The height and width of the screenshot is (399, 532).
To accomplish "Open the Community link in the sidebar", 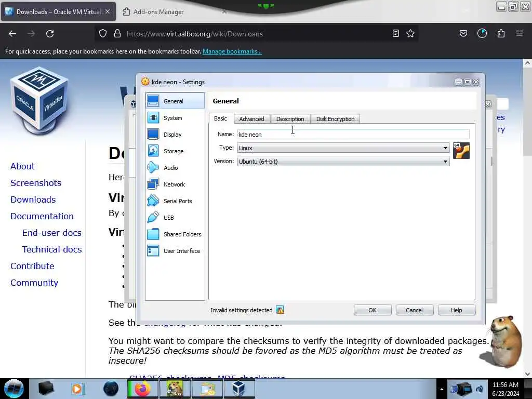I will pyautogui.click(x=34, y=283).
